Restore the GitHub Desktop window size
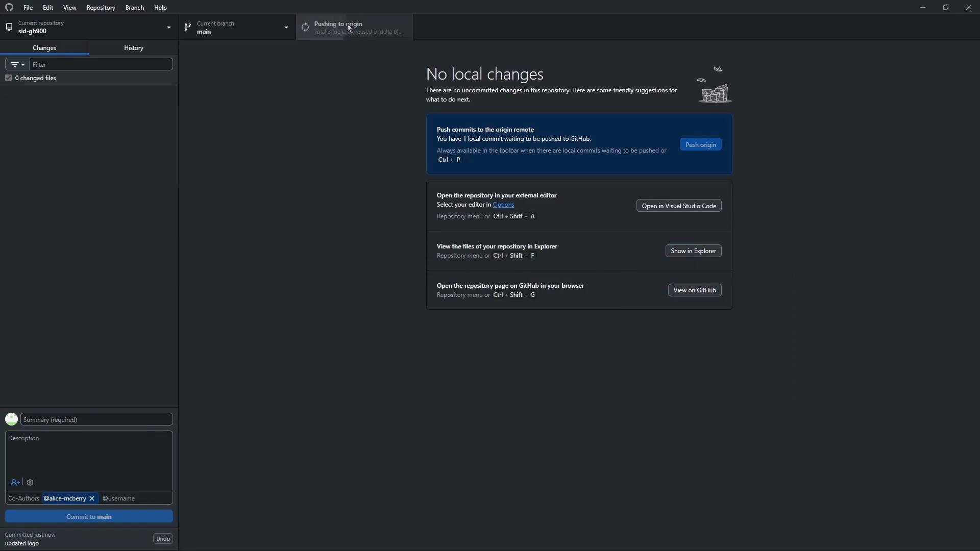 (946, 7)
